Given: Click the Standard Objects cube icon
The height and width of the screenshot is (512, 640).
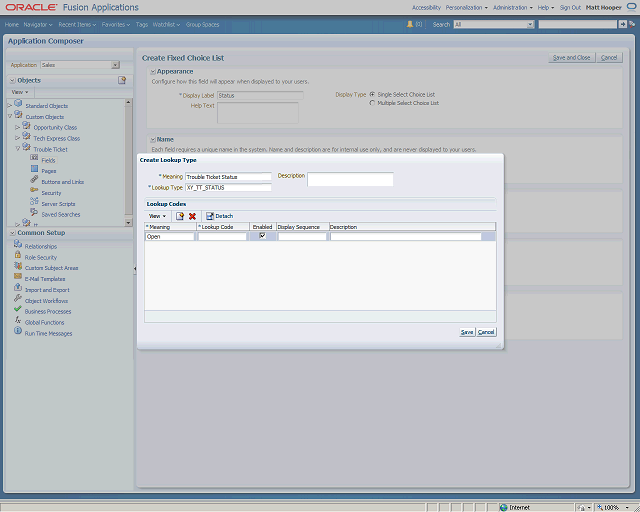Looking at the screenshot, I should click(x=18, y=103).
